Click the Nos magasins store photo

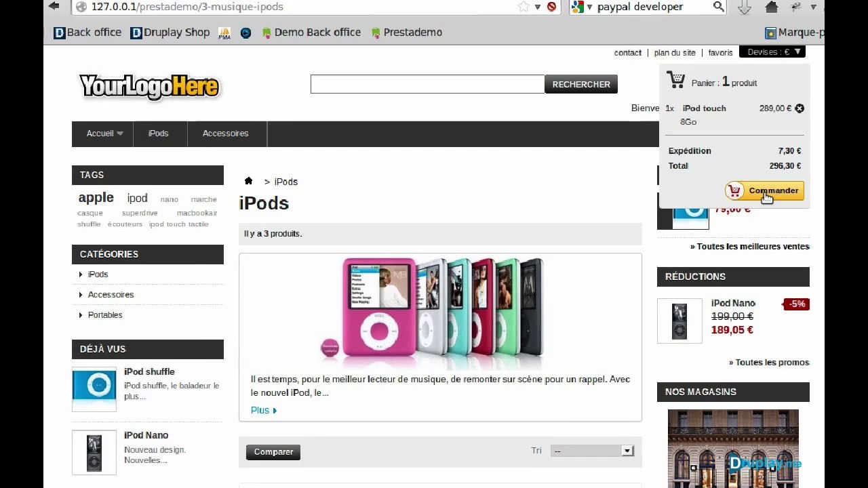click(733, 448)
